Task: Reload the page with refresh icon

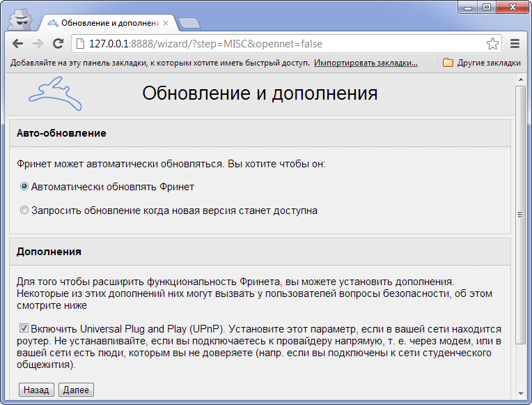Action: (58, 43)
